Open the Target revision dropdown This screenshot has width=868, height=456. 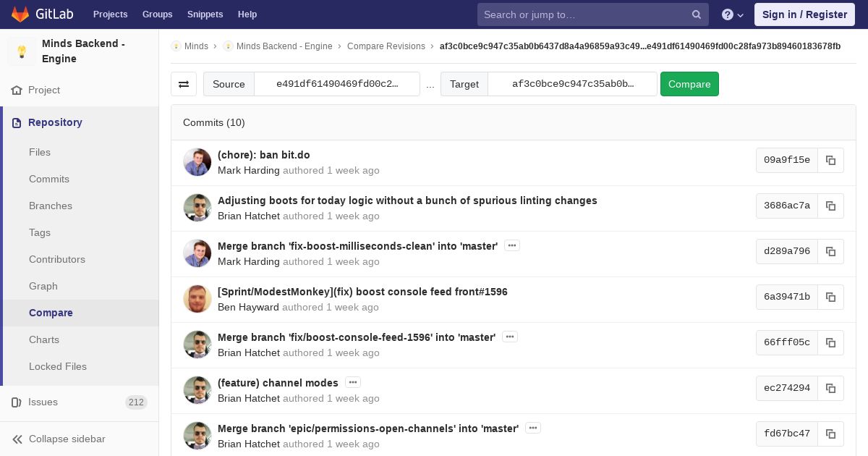572,84
